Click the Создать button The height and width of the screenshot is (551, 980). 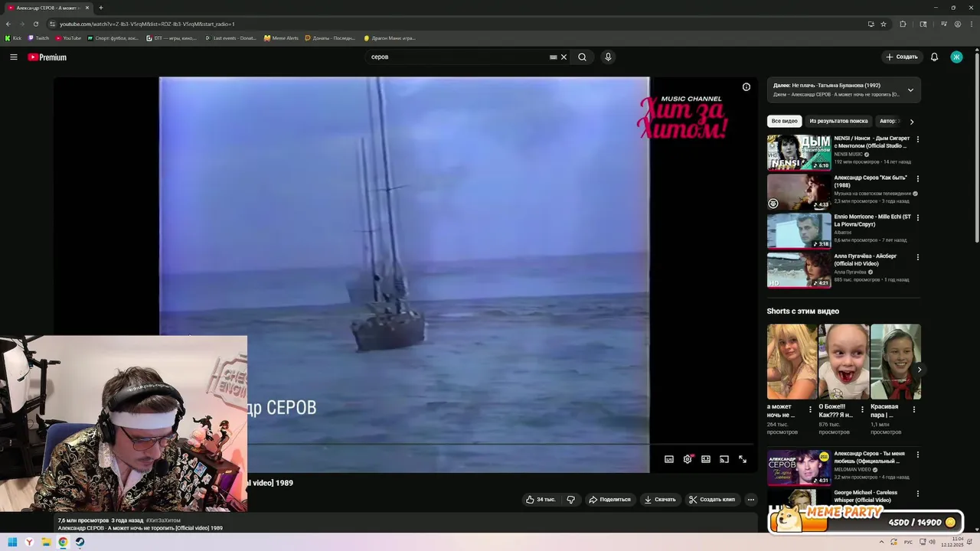(902, 57)
